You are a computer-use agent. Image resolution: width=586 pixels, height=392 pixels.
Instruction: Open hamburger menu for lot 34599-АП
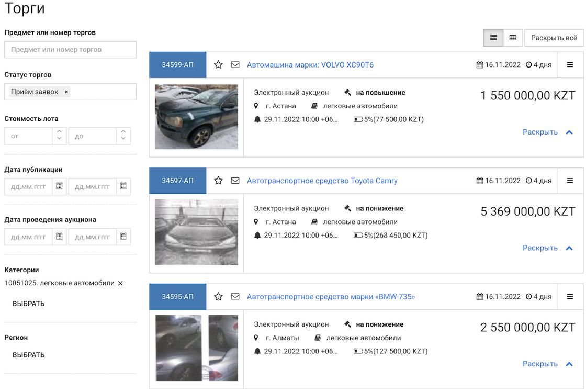(x=570, y=65)
